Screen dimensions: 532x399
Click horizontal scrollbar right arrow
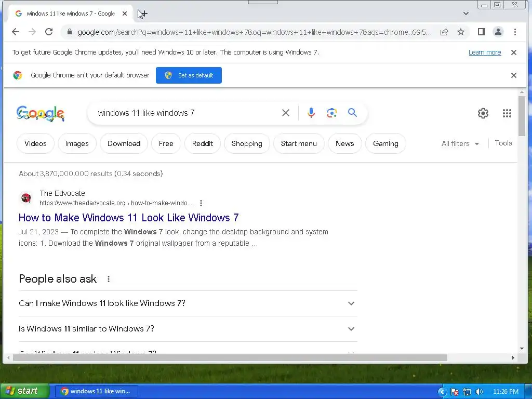513,357
